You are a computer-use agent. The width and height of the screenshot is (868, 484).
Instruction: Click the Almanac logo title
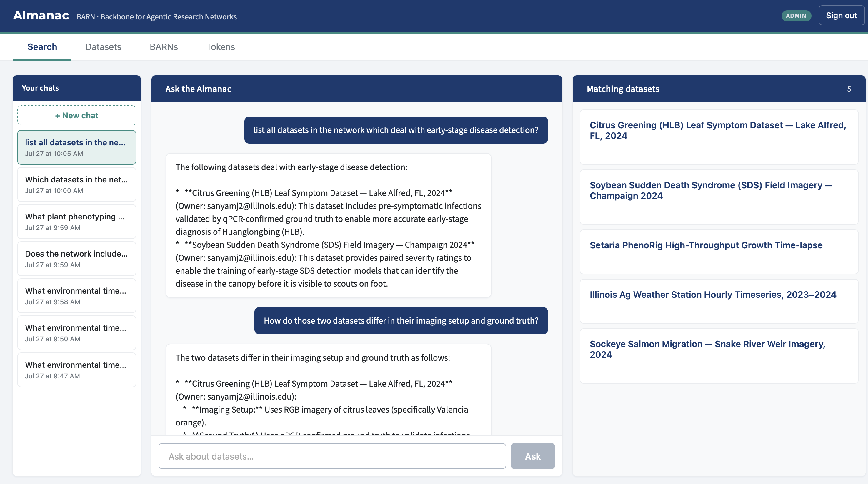tap(41, 16)
